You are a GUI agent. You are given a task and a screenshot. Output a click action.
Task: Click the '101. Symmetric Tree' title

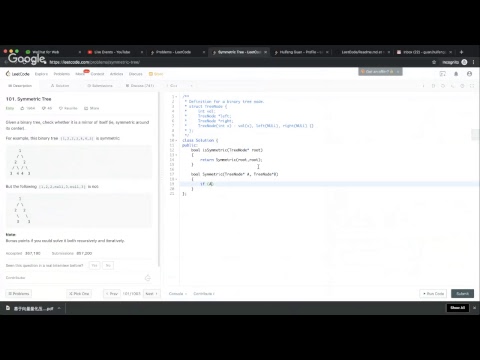pyautogui.click(x=29, y=99)
